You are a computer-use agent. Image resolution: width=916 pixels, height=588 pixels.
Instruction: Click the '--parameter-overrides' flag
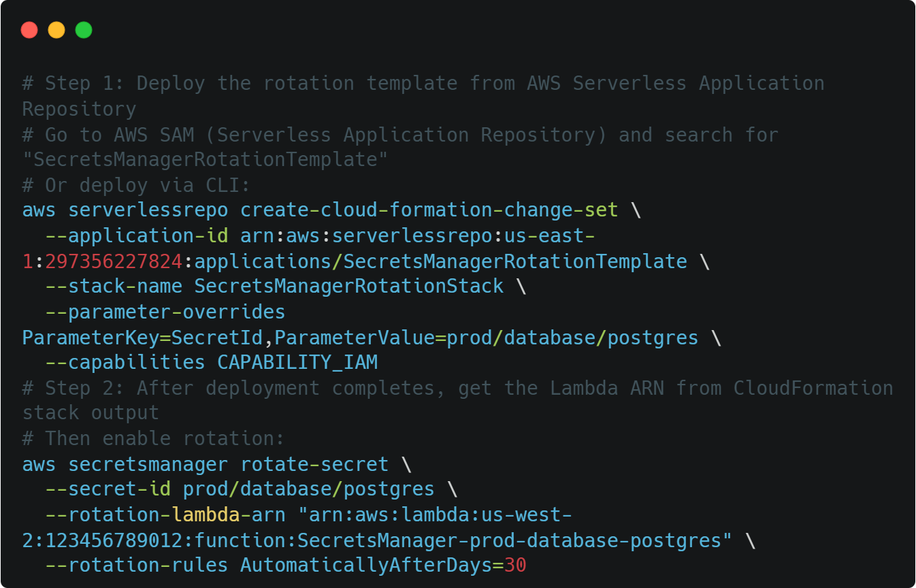[x=165, y=312]
